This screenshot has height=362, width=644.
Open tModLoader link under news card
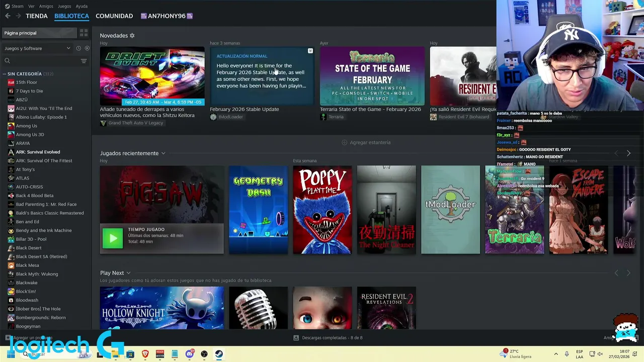[230, 117]
